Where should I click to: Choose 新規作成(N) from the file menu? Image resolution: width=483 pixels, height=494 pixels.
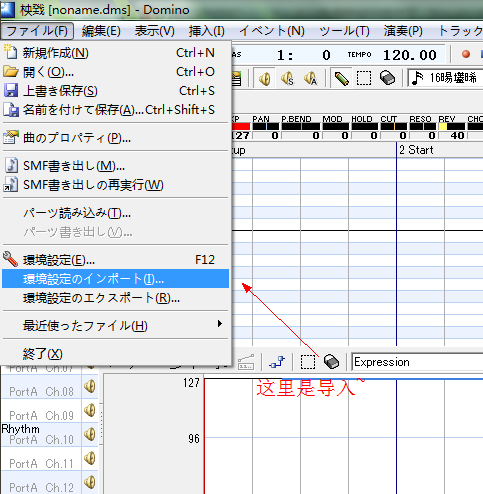[x=115, y=53]
